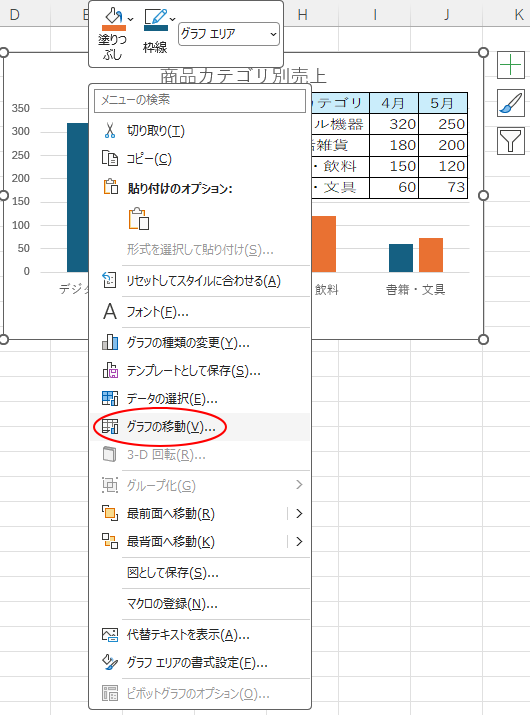Click the A font icon
This screenshot has width=530, height=715.
(x=109, y=311)
